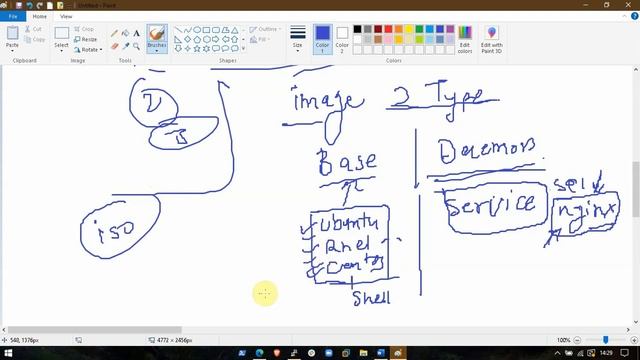Select the Color picker eyedropper tool

(x=126, y=46)
